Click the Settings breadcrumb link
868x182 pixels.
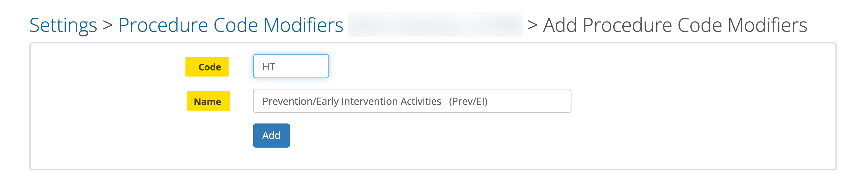(x=63, y=25)
